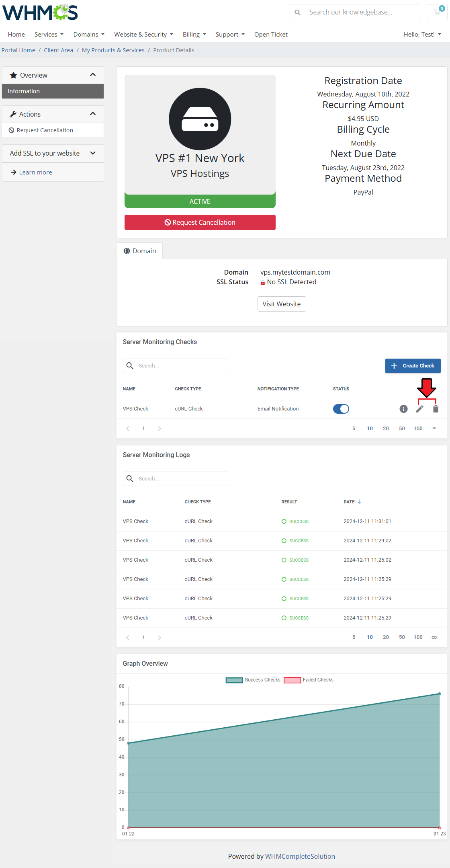This screenshot has width=450, height=868.
Task: Open Portal Home breadcrumb link
Action: [x=18, y=50]
